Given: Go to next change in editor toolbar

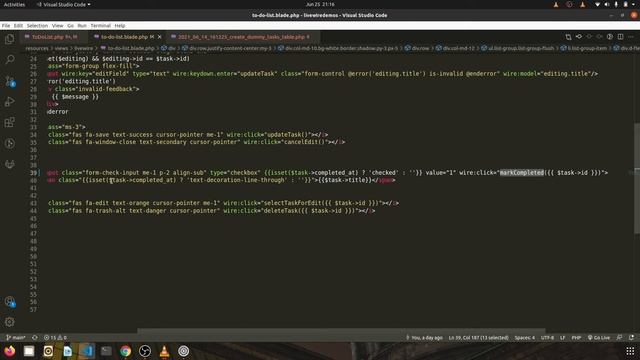Looking at the screenshot, I should [599, 37].
